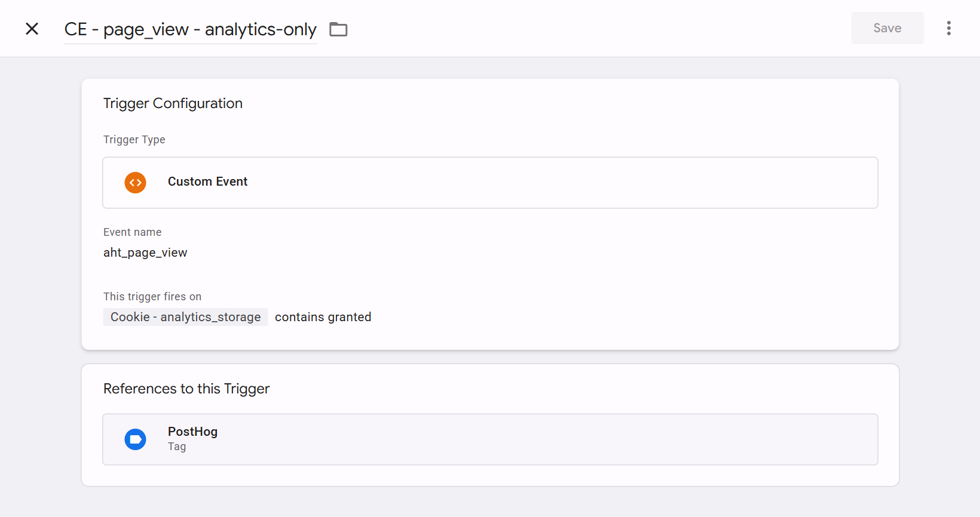Click the 'Event name' field label
The width and height of the screenshot is (980, 517).
click(x=132, y=232)
